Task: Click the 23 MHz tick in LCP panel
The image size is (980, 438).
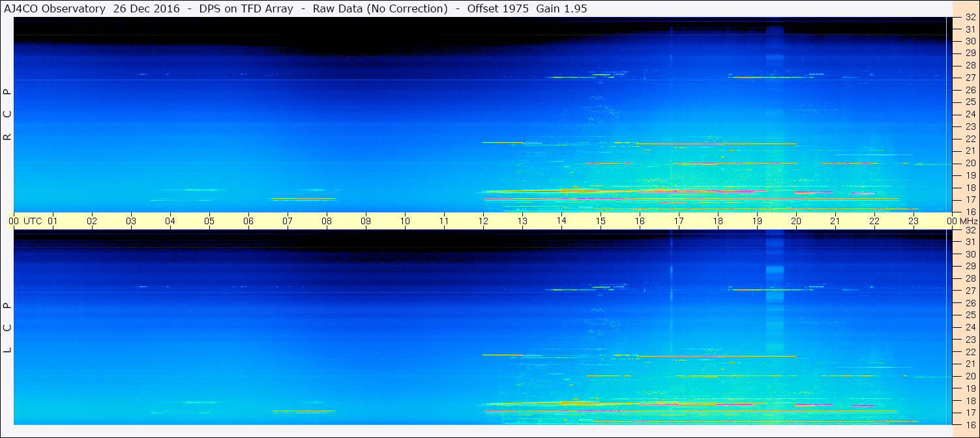Action: pyautogui.click(x=970, y=339)
